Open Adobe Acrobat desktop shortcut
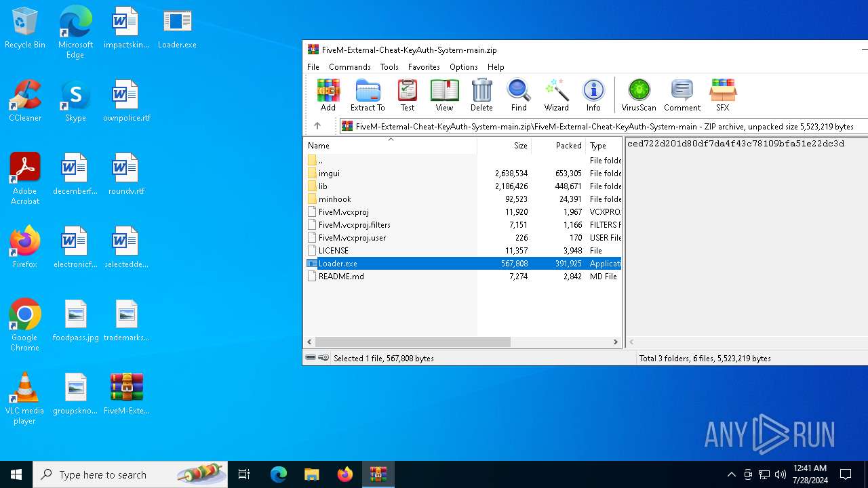 (25, 179)
